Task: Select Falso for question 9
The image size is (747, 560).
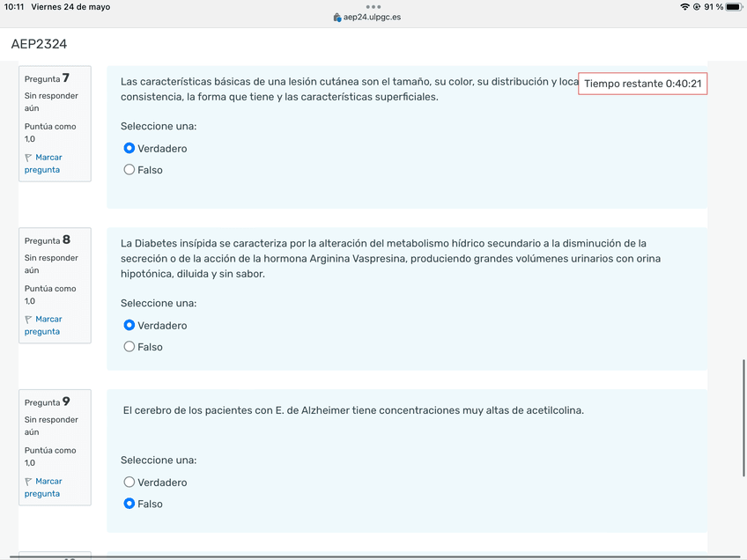Action: click(x=129, y=504)
